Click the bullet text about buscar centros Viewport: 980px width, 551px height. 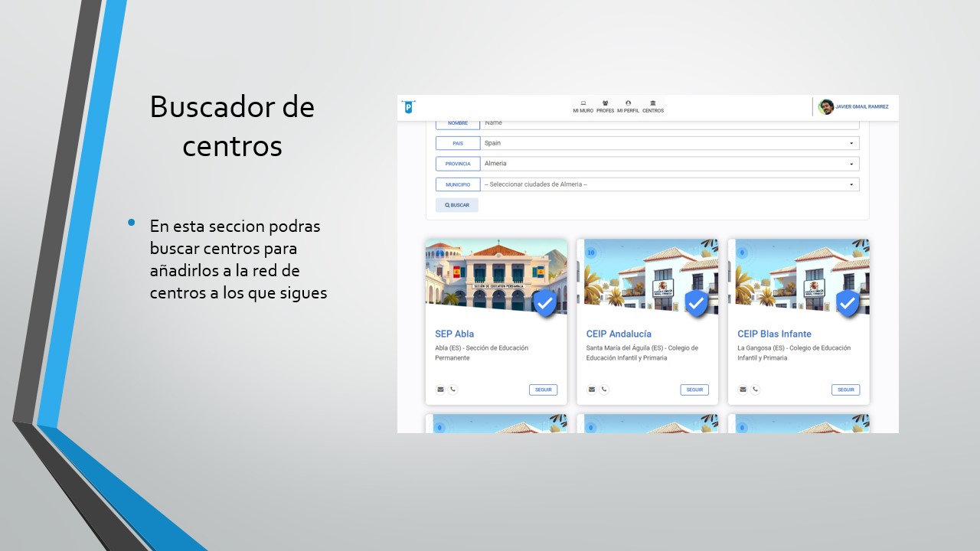pyautogui.click(x=238, y=259)
